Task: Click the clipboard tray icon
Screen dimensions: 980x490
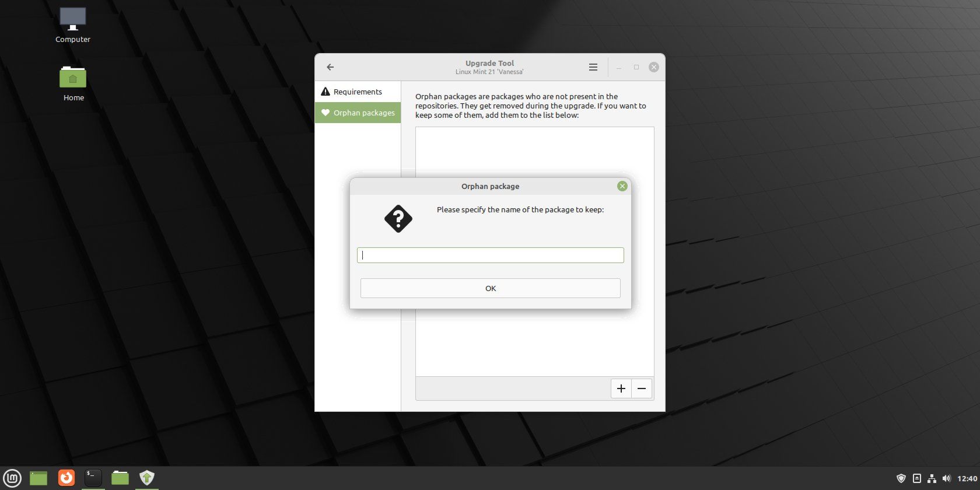Action: (x=916, y=478)
